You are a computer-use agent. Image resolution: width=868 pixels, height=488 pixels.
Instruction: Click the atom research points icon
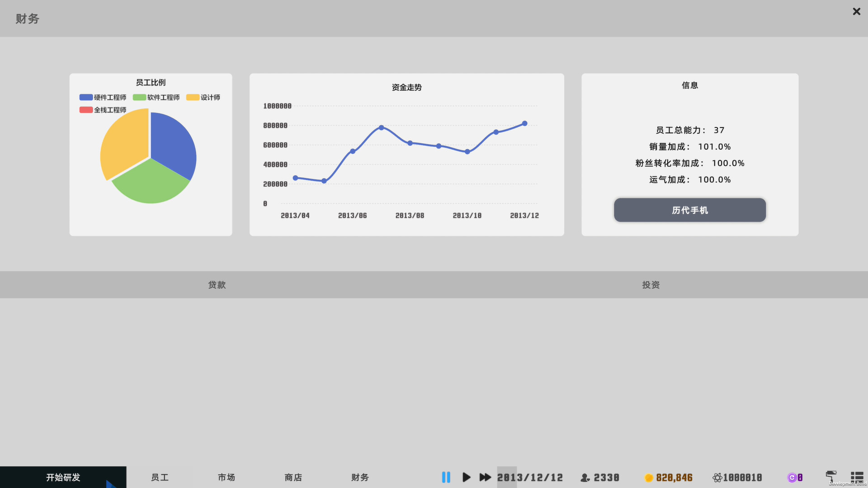pyautogui.click(x=717, y=478)
